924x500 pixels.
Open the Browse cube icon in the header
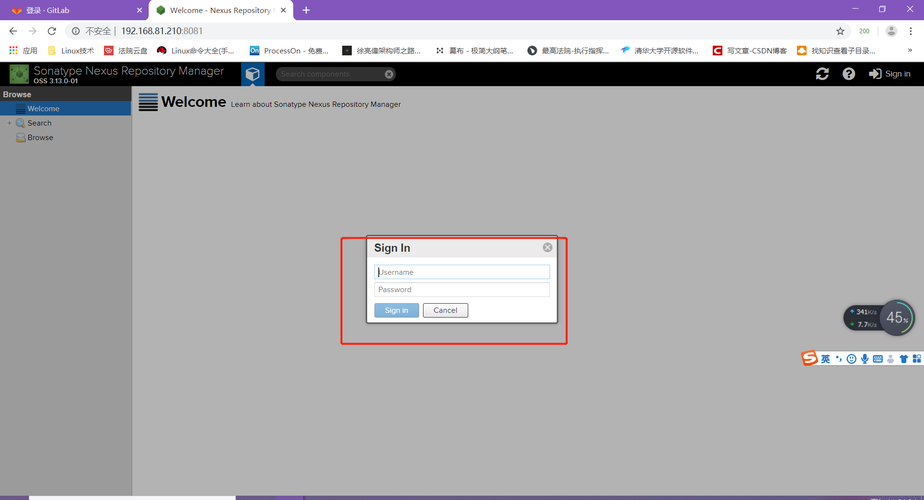coord(253,74)
